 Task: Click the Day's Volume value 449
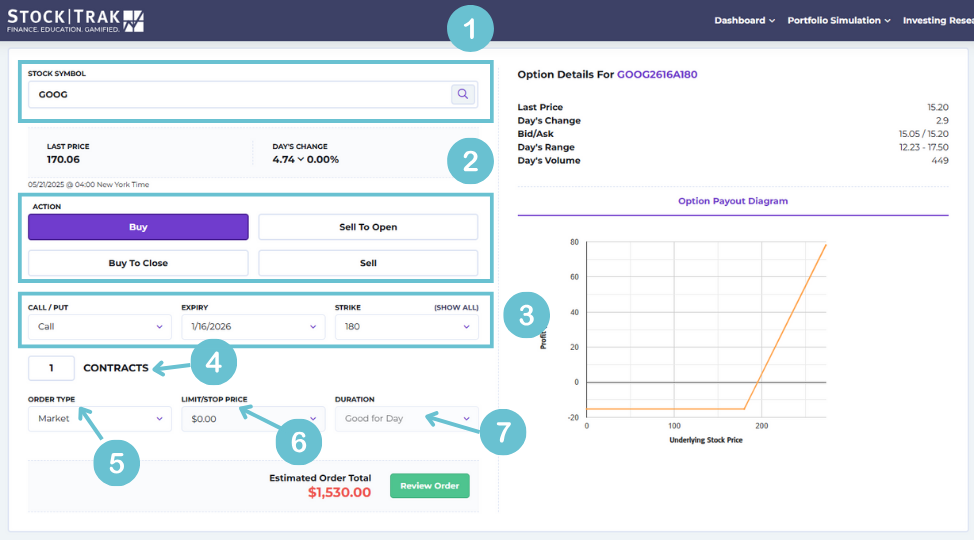(x=940, y=161)
